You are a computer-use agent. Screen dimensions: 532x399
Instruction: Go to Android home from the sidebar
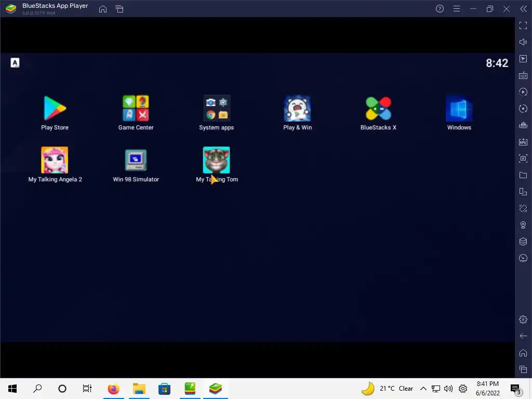click(x=523, y=353)
